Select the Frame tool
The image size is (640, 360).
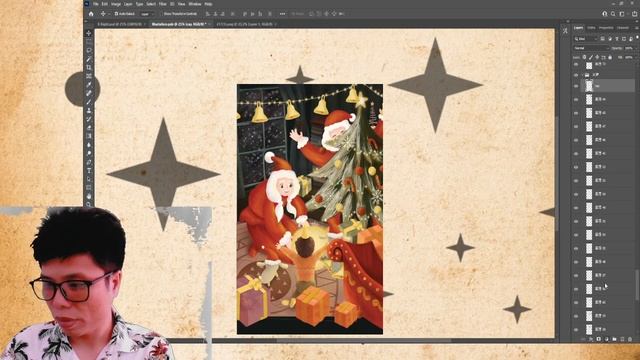[89, 76]
